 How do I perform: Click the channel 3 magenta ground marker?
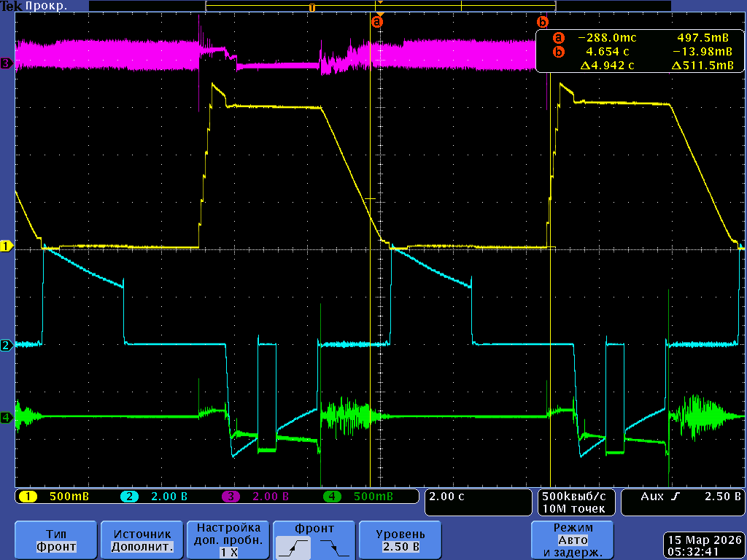[7, 63]
